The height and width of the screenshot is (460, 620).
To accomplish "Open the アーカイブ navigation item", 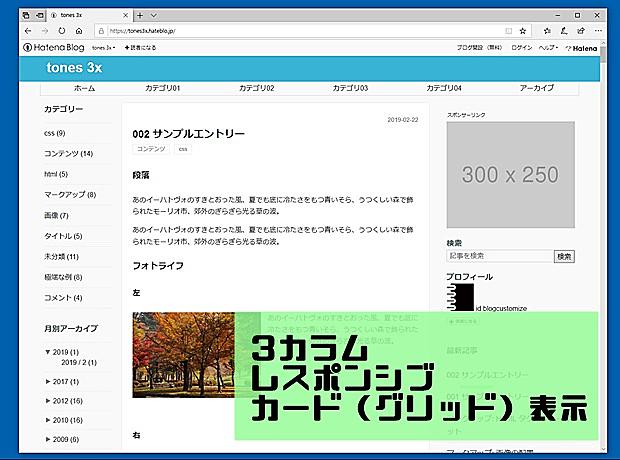I will pos(537,88).
